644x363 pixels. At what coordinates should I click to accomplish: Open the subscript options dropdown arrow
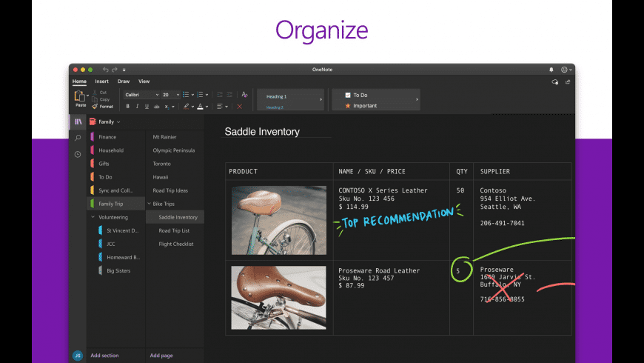(173, 107)
